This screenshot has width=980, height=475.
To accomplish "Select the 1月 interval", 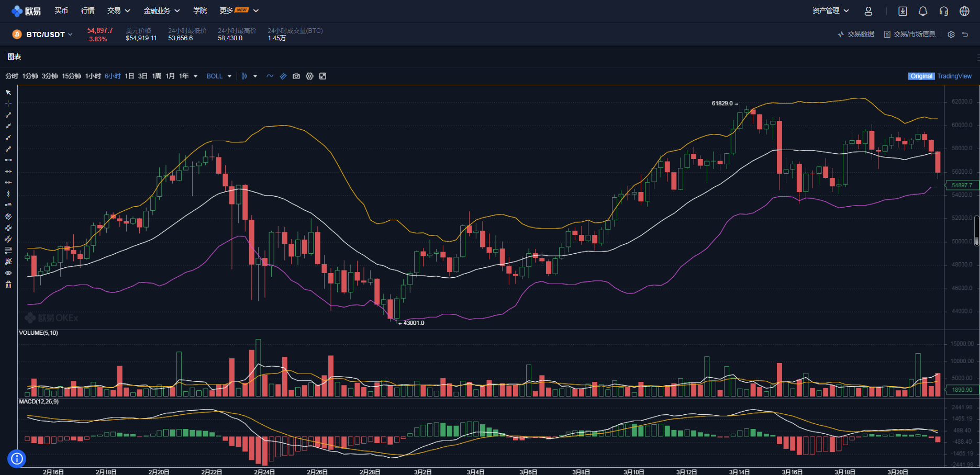I will (x=170, y=76).
